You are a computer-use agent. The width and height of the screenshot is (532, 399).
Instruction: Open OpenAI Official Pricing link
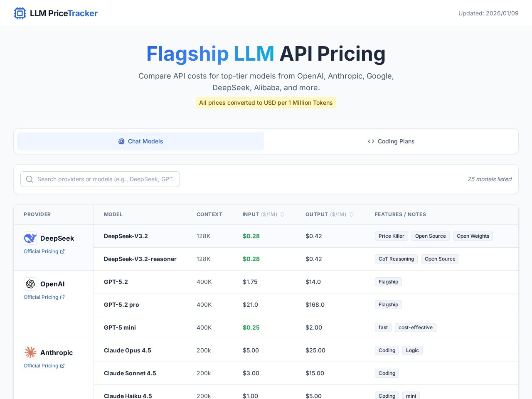44,297
